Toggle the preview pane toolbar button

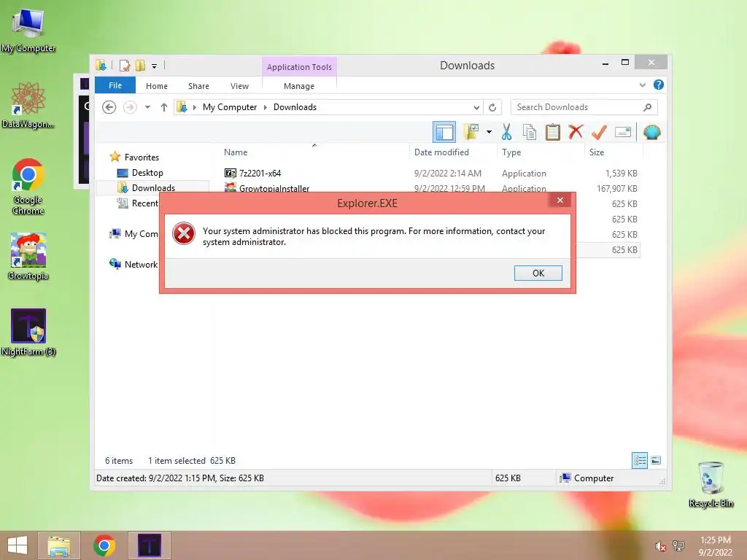point(444,132)
